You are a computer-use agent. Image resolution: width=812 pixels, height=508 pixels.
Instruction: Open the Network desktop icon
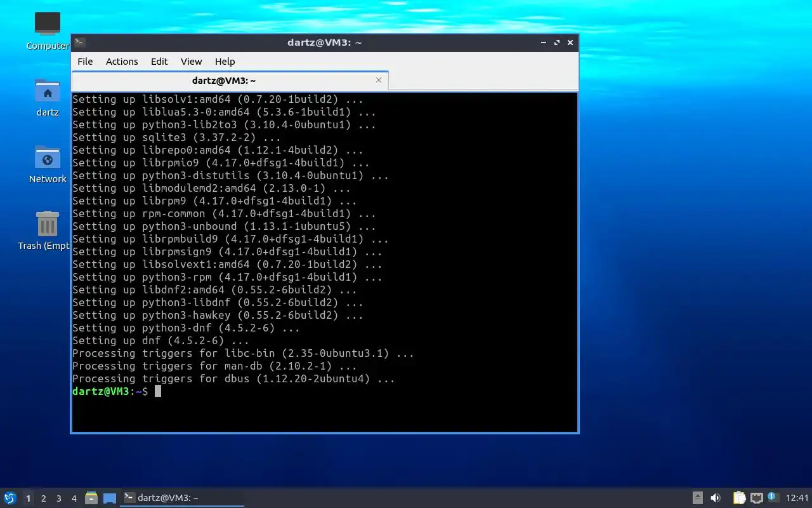point(48,158)
